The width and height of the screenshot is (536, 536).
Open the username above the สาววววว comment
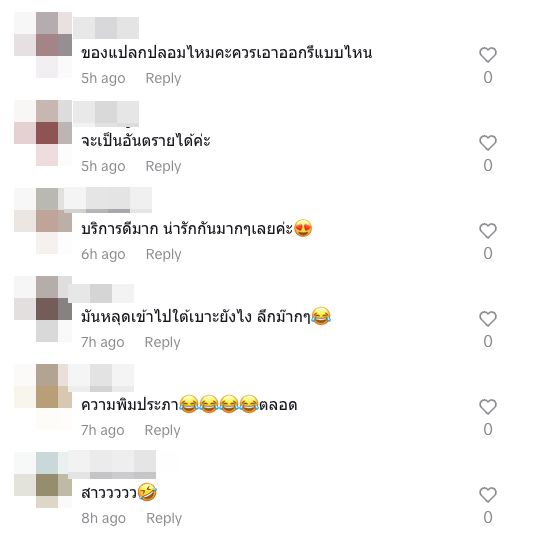click(112, 465)
